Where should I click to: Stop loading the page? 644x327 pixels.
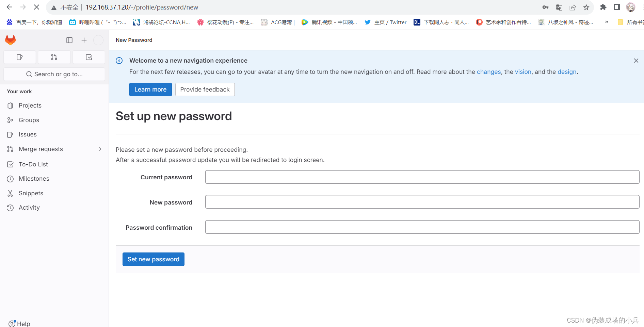tap(36, 7)
